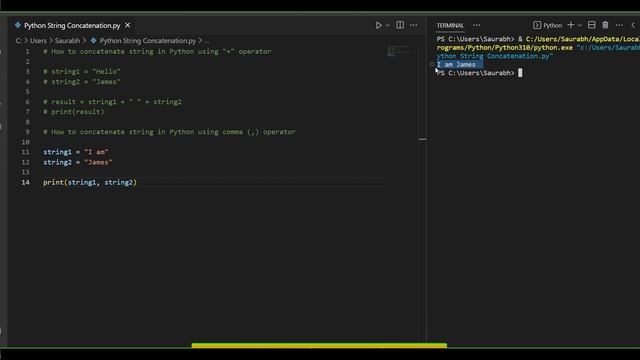
Task: Click the string2 = "James" line on line 12
Action: pos(78,162)
